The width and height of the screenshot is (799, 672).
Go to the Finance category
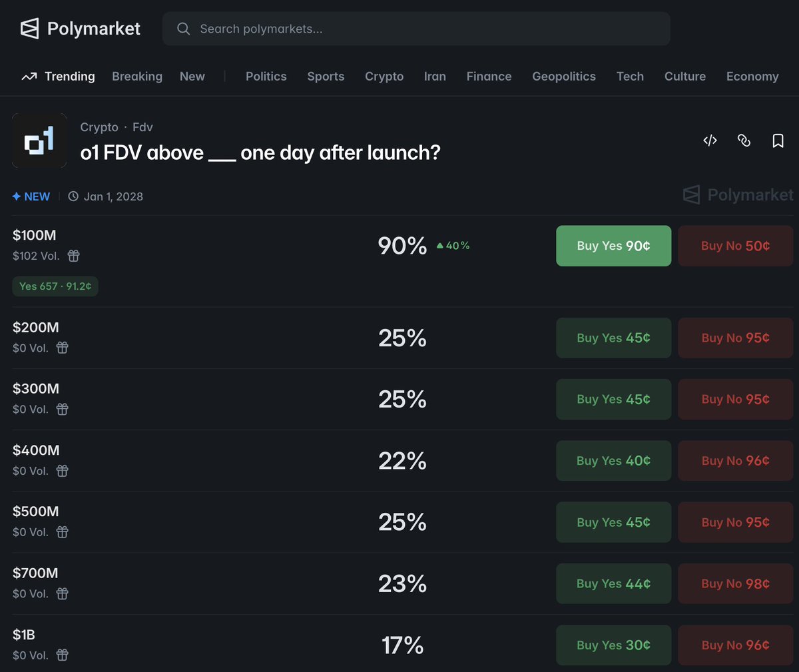(489, 77)
